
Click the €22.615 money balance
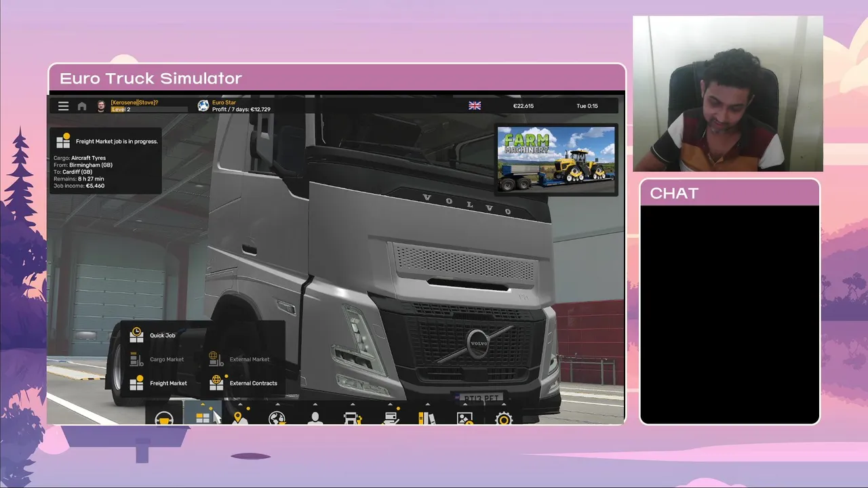tap(524, 106)
